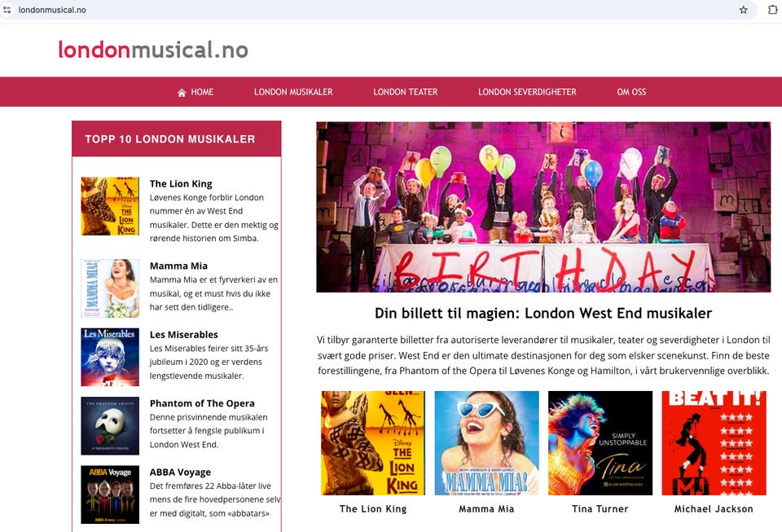The image size is (782, 532).
Task: Click the Mamma Mia title in sidebar list
Action: 178,266
